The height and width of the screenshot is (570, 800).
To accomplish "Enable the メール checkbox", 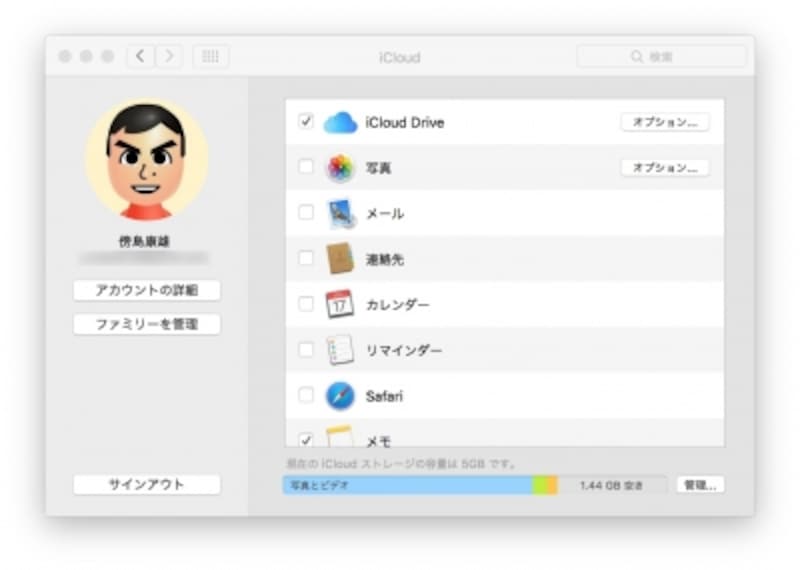I will pyautogui.click(x=306, y=212).
